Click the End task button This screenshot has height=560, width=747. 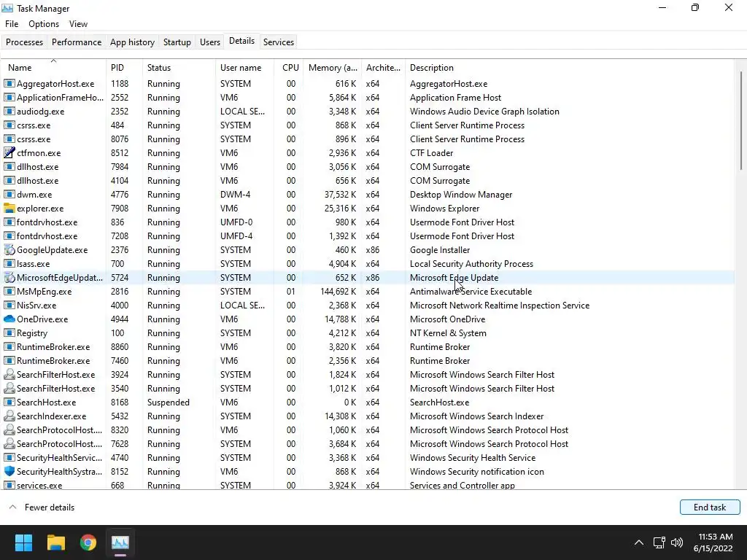710,507
